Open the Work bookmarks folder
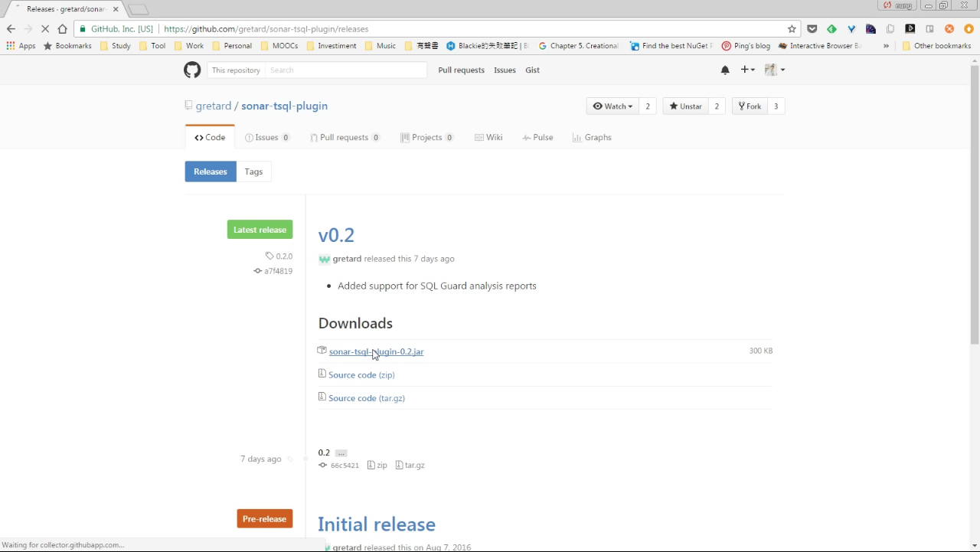Viewport: 980px width, 552px height. coord(188,46)
